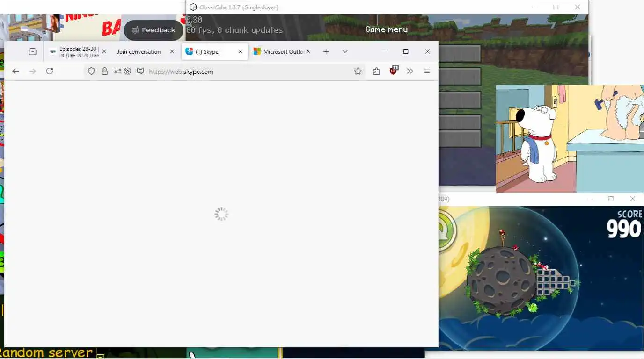Maximize the Angry Birds game window
This screenshot has height=359, width=644.
[x=611, y=199]
